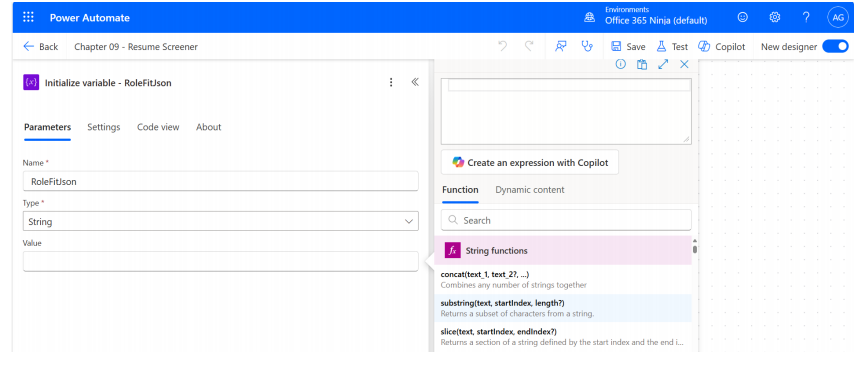Viewport: 868px width, 365px height.
Task: Click inside the expression text area
Action: [x=566, y=111]
